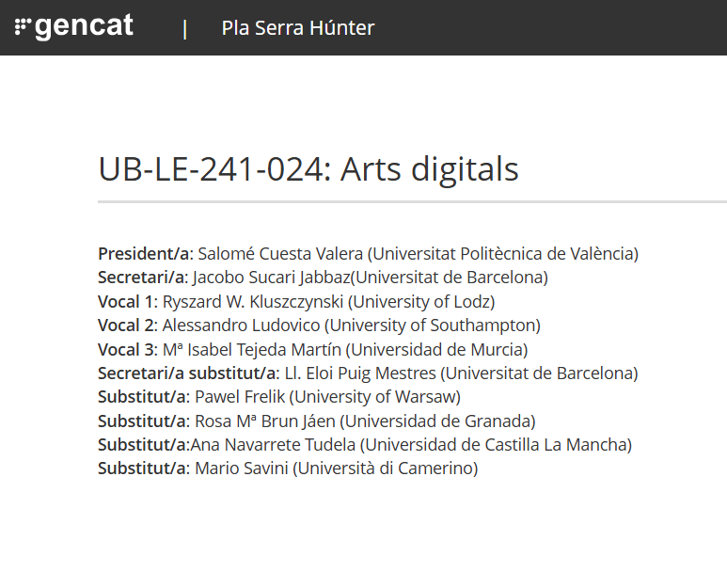This screenshot has height=588, width=727.
Task: Click the Vocal 1 label
Action: coord(125,301)
